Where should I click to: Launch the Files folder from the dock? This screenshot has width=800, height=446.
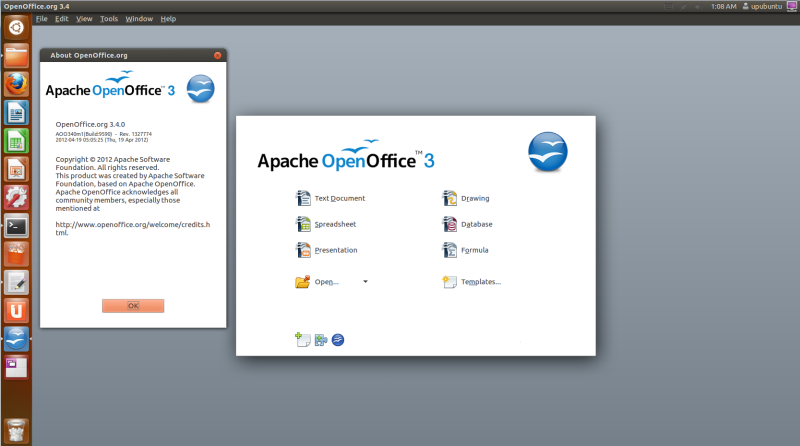pos(16,56)
